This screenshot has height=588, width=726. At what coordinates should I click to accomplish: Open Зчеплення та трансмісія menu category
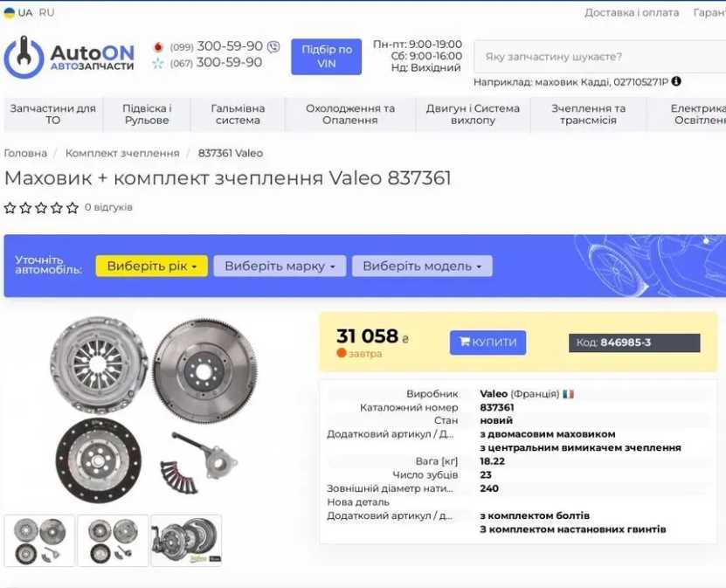point(588,114)
